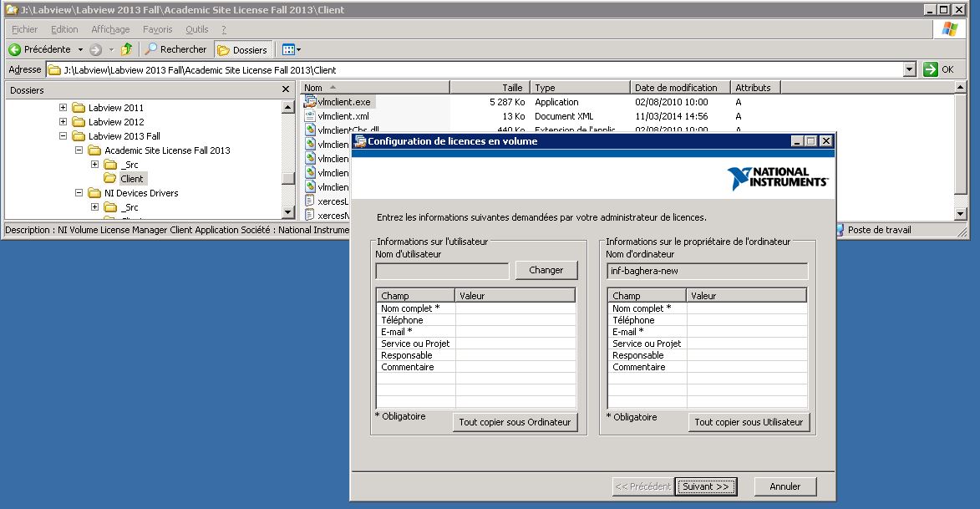The image size is (980, 509).
Task: Click the Explorer title bar folder icon
Action: click(11, 9)
